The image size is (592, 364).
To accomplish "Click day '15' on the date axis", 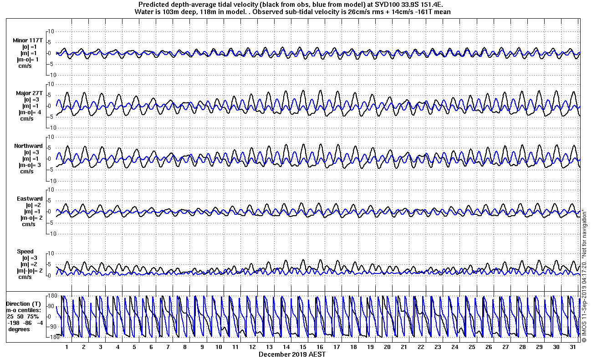I will pos(303,347).
